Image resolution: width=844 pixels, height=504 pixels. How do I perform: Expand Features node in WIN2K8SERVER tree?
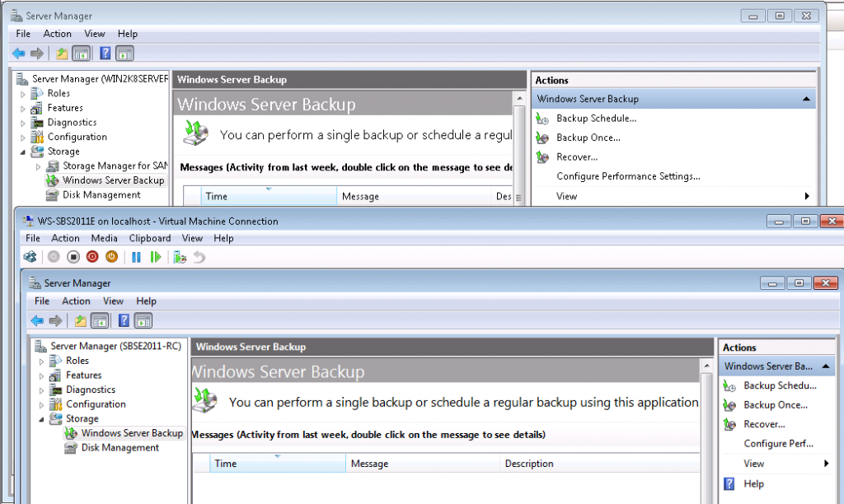click(x=22, y=108)
